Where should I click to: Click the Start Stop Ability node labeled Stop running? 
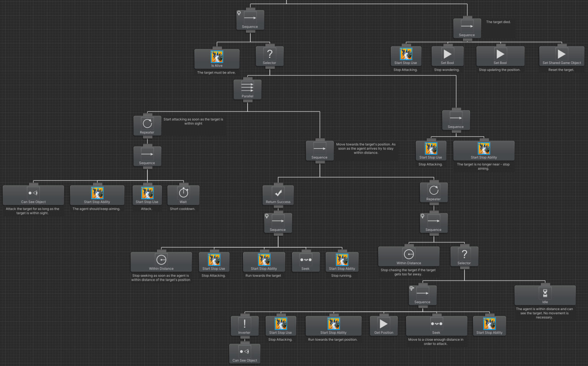(x=342, y=260)
